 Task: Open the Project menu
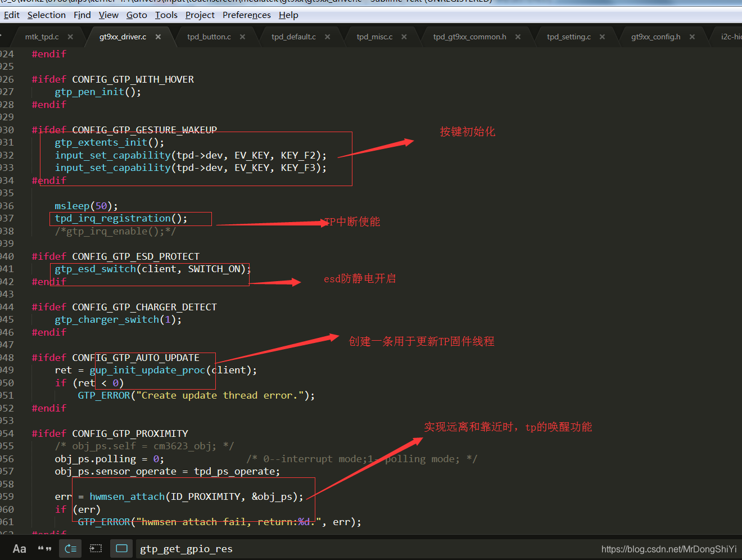(200, 15)
